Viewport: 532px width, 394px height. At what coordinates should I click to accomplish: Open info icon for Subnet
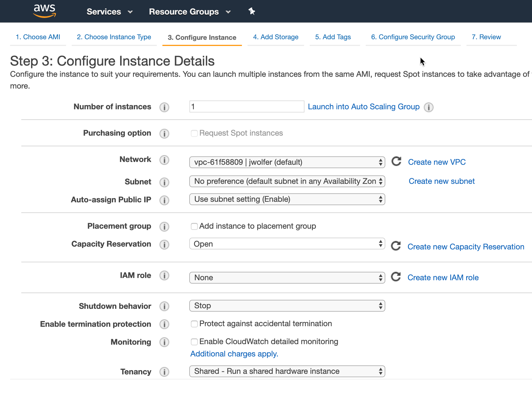click(164, 182)
